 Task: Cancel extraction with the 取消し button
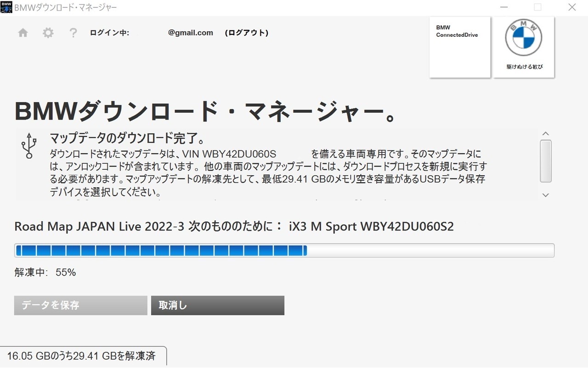click(218, 305)
